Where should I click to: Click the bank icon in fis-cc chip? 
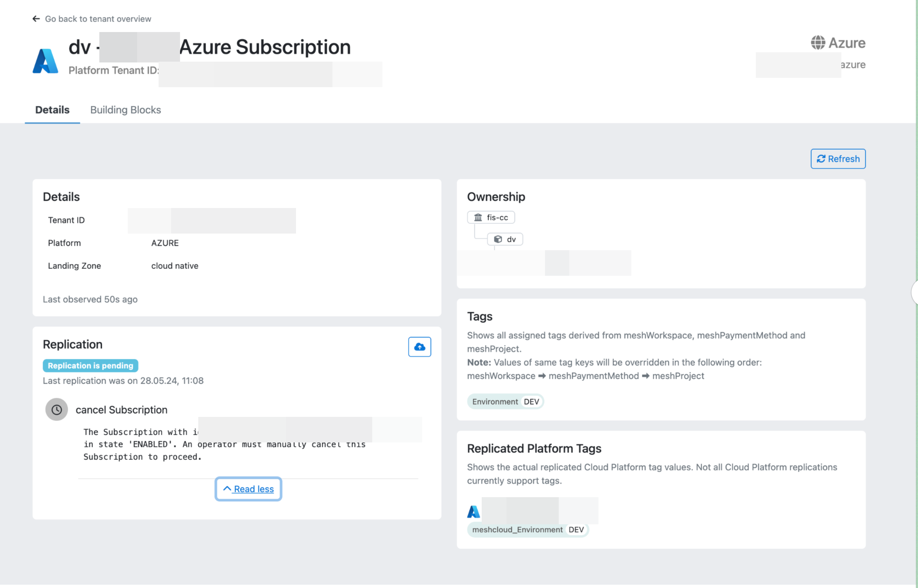(x=478, y=217)
